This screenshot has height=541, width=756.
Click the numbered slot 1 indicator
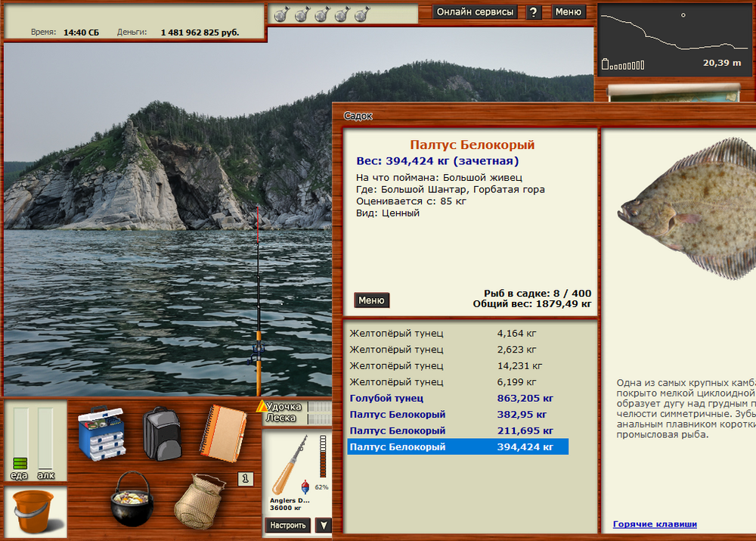pos(246,479)
